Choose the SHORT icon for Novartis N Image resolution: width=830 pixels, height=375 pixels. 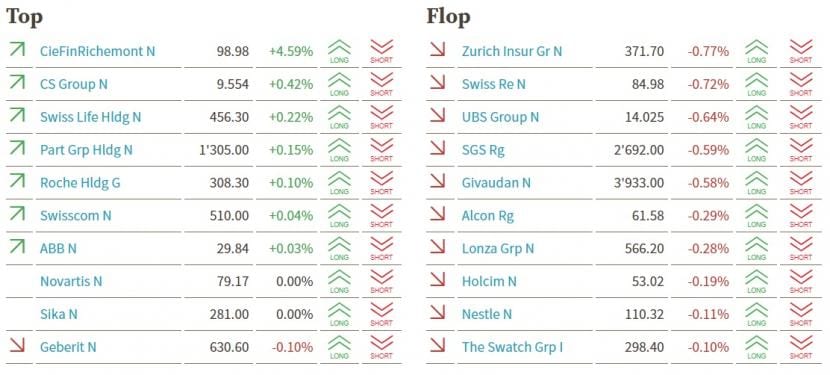coord(382,281)
